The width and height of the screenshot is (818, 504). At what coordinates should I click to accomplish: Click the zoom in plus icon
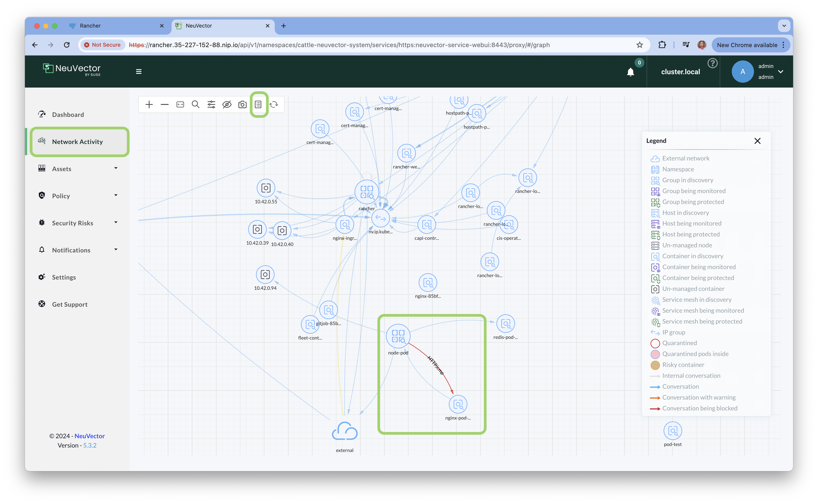coord(149,105)
